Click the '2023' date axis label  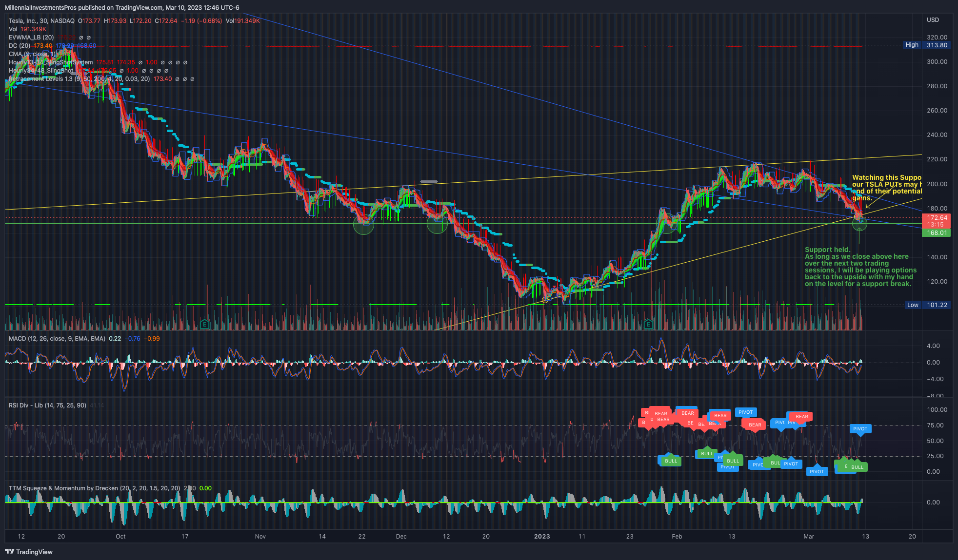click(x=542, y=537)
